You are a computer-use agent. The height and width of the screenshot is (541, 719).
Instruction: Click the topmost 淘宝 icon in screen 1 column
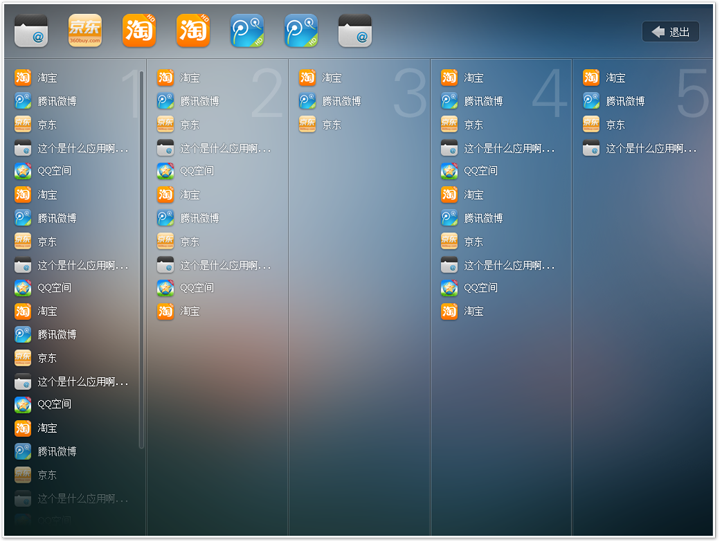[x=23, y=77]
